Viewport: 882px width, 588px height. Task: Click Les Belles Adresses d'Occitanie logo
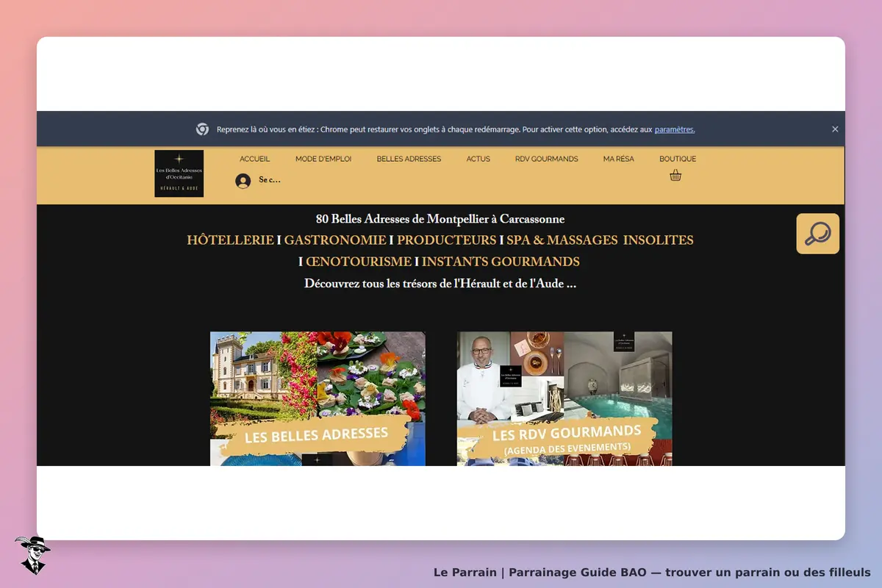click(x=179, y=173)
